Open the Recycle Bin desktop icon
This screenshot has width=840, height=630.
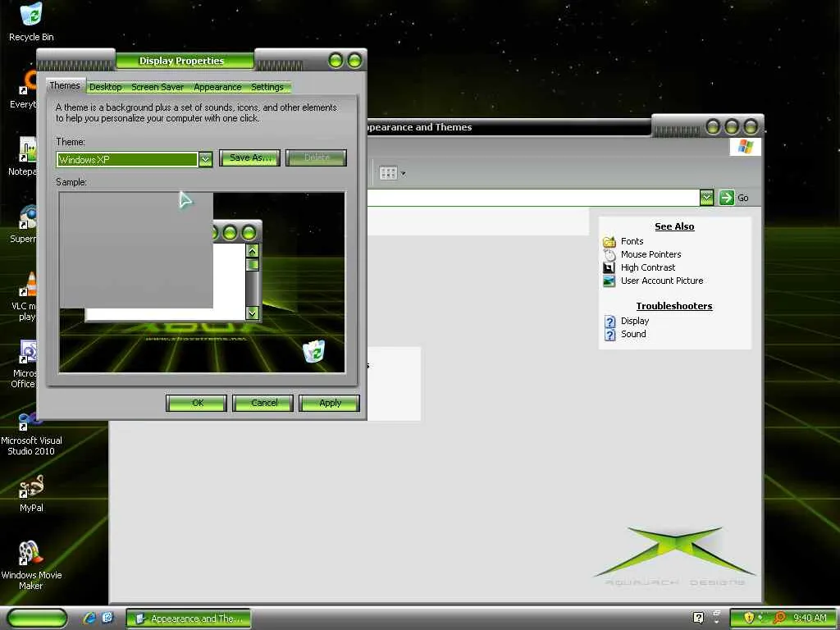pyautogui.click(x=31, y=21)
